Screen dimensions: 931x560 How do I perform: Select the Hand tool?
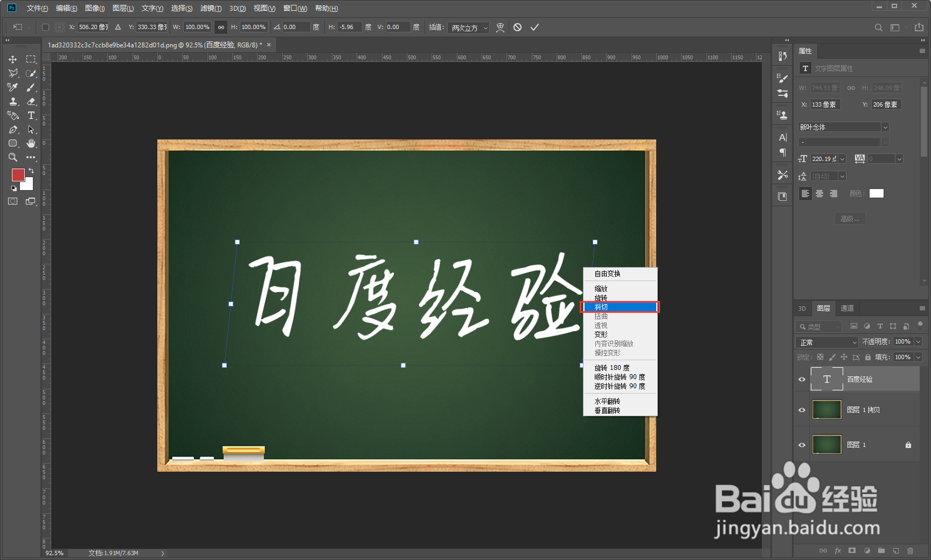31,143
